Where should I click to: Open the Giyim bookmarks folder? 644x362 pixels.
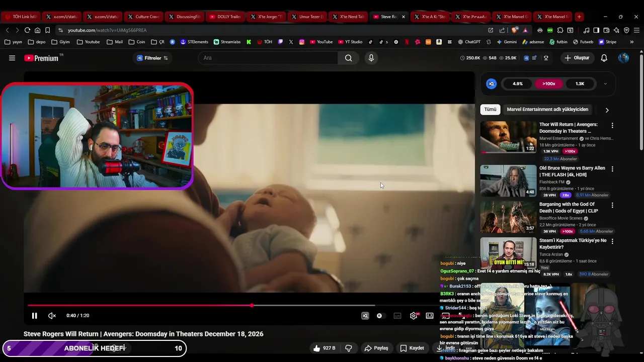[60, 42]
